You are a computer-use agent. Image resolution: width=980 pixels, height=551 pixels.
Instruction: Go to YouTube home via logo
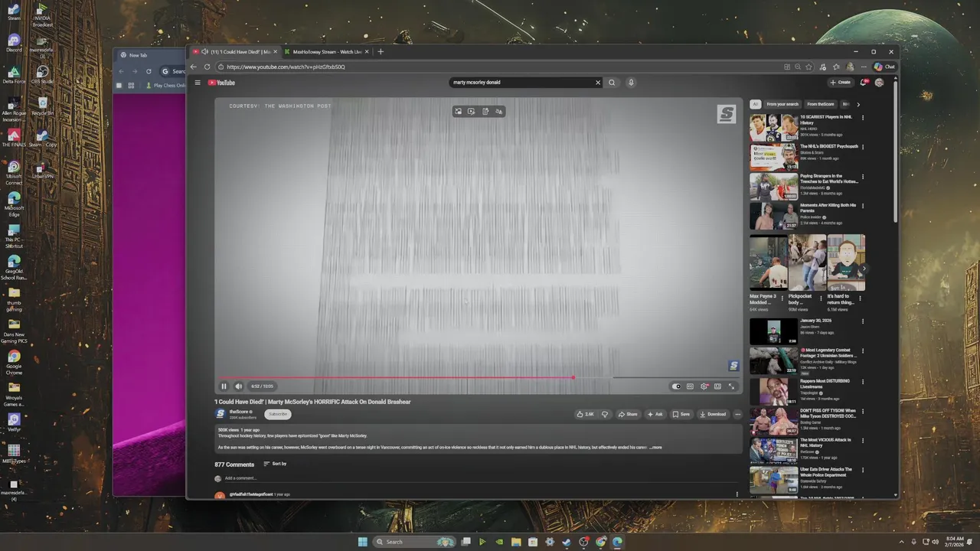pyautogui.click(x=221, y=83)
